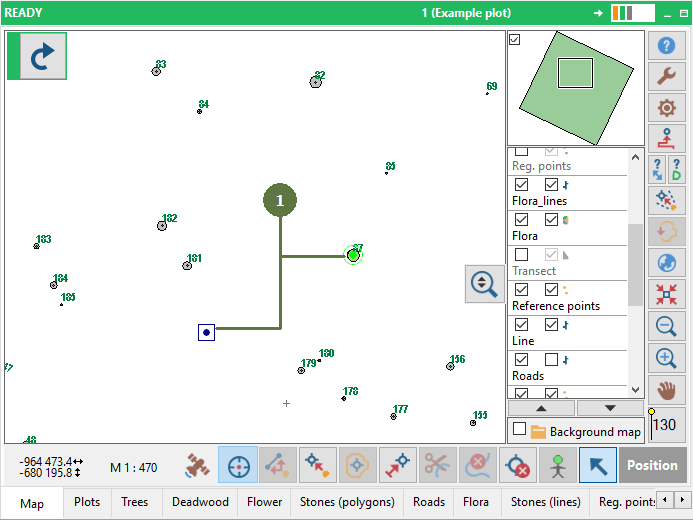Click the surveyor position marker icon
The height and width of the screenshot is (520, 693).
point(666,138)
